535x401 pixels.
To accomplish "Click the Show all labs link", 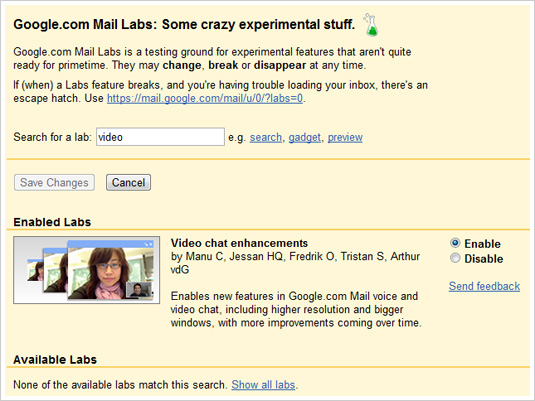I will point(263,385).
